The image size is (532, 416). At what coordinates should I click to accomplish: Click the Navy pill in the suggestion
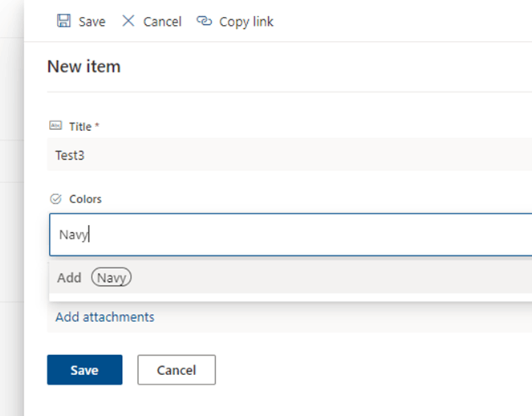click(x=112, y=278)
